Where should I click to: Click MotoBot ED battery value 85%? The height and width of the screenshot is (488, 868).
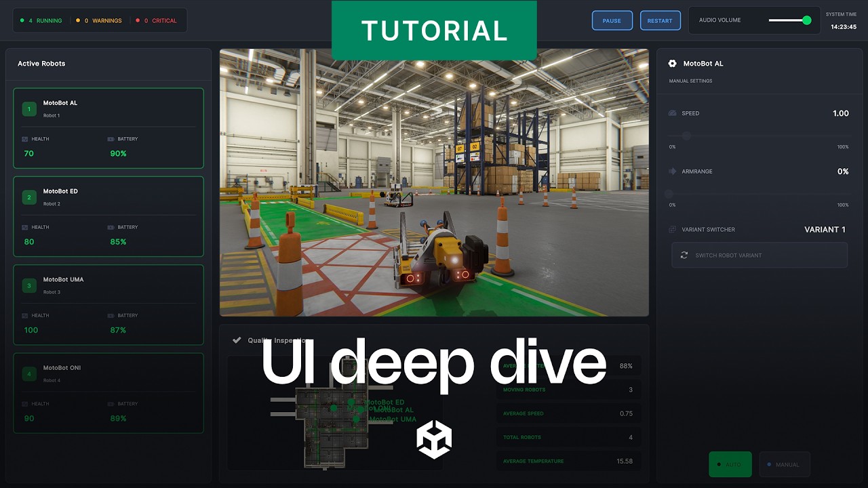click(x=118, y=241)
